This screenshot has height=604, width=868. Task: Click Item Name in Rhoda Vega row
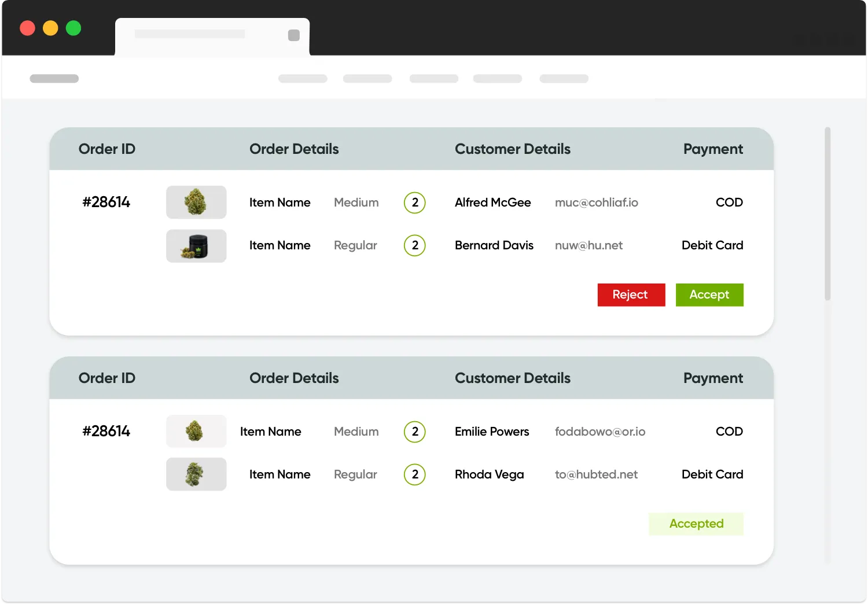(x=280, y=474)
